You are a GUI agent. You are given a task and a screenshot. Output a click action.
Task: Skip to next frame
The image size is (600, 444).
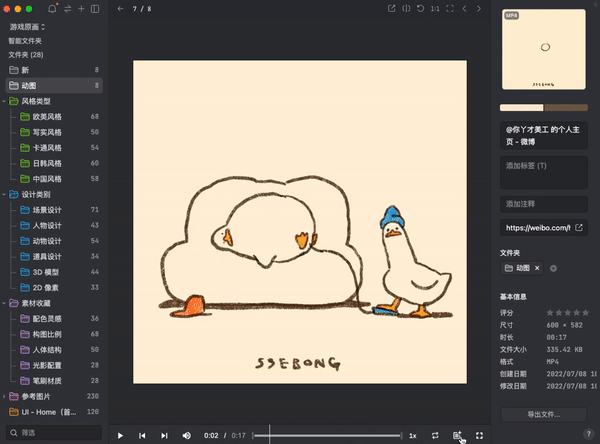[164, 436]
